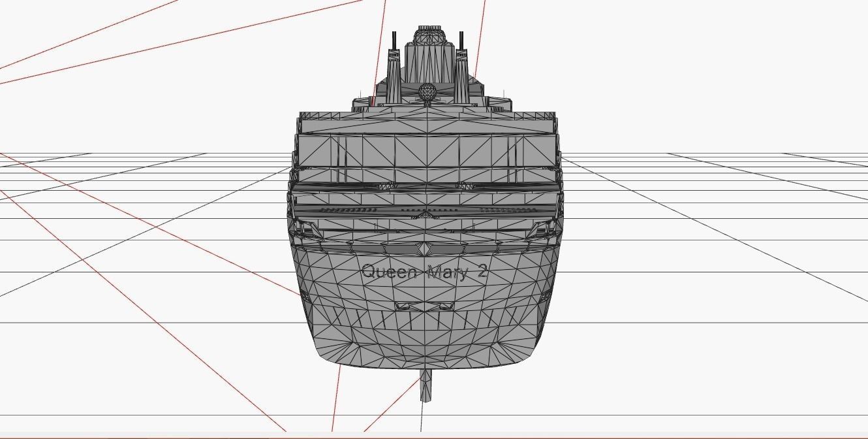This screenshot has height=439, width=868.
Task: Select the right black mast beside the funnel
Action: coord(461,42)
